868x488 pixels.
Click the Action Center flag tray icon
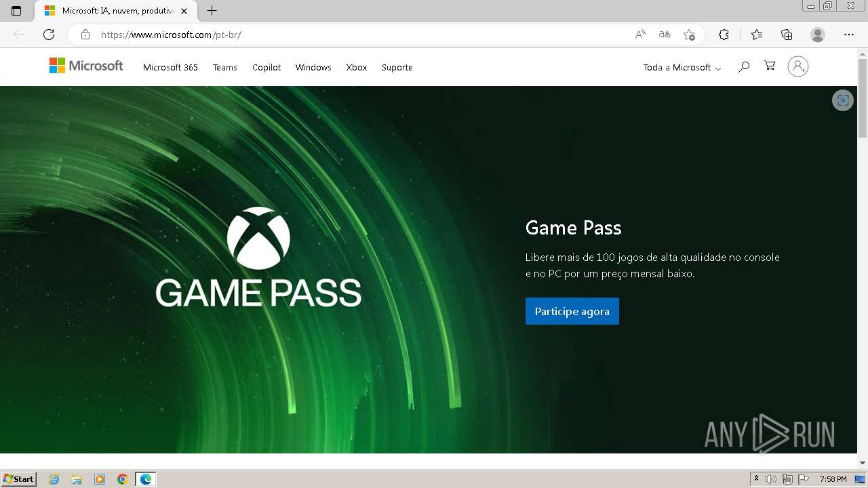pyautogui.click(x=804, y=479)
